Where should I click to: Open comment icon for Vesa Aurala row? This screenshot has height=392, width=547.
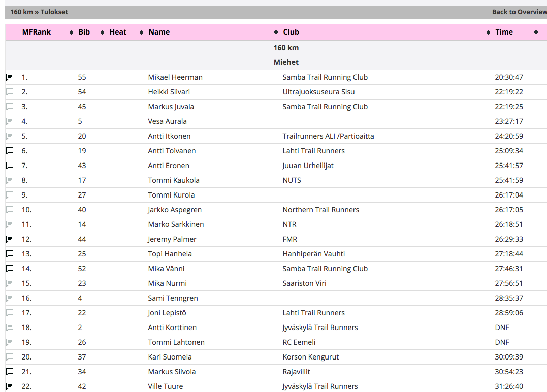pos(10,121)
